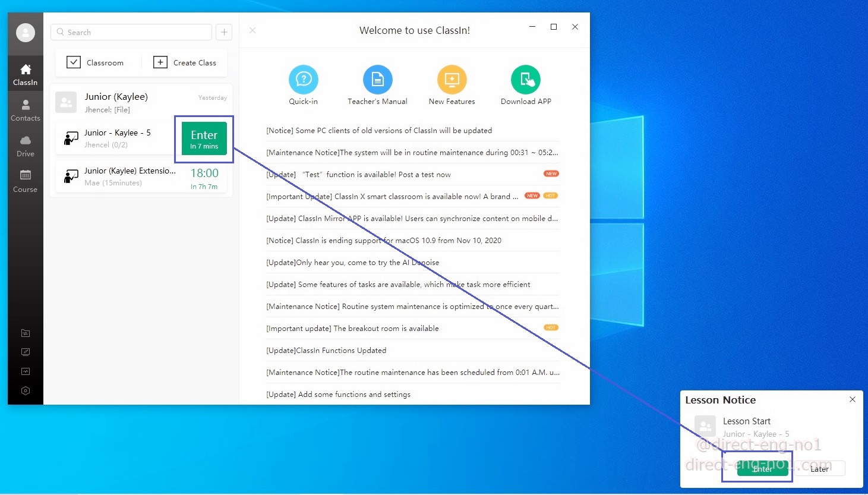Screen dimensions: 868x495
Task: Close the ClassIn window
Action: (575, 27)
